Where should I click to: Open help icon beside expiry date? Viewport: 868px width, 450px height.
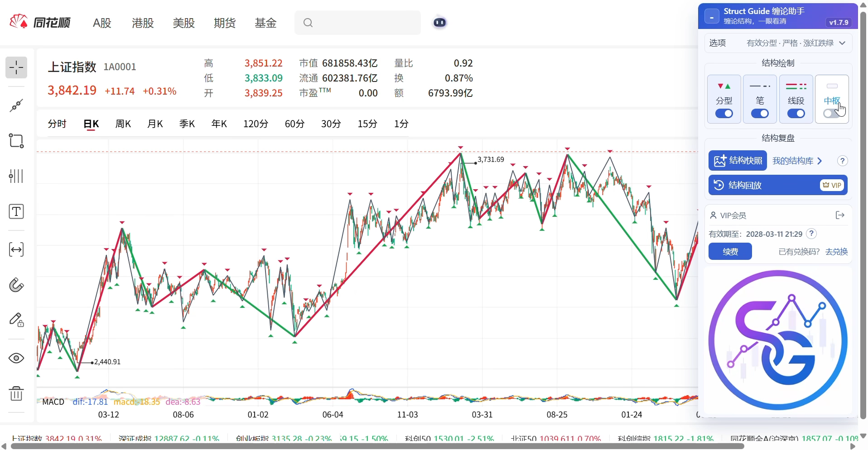811,234
